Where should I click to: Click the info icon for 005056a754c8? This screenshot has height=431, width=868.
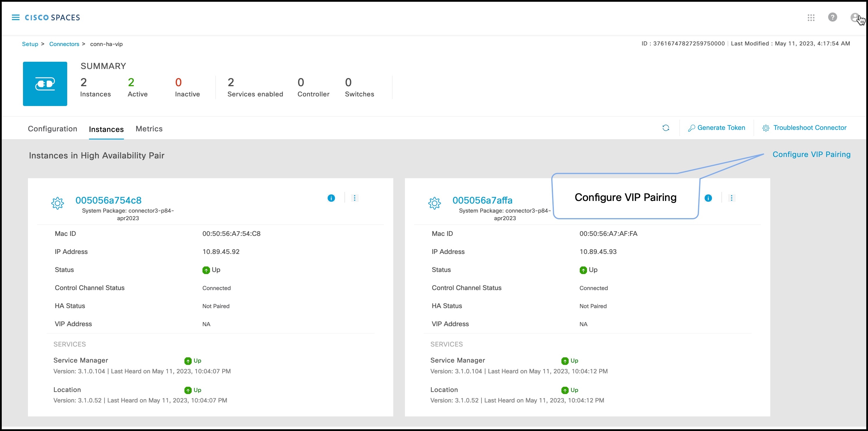pos(331,198)
